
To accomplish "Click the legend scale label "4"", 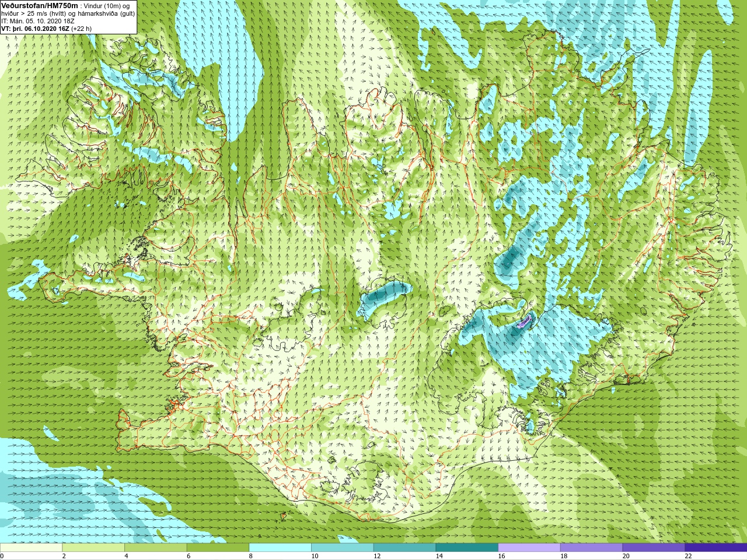I will 126,556.
